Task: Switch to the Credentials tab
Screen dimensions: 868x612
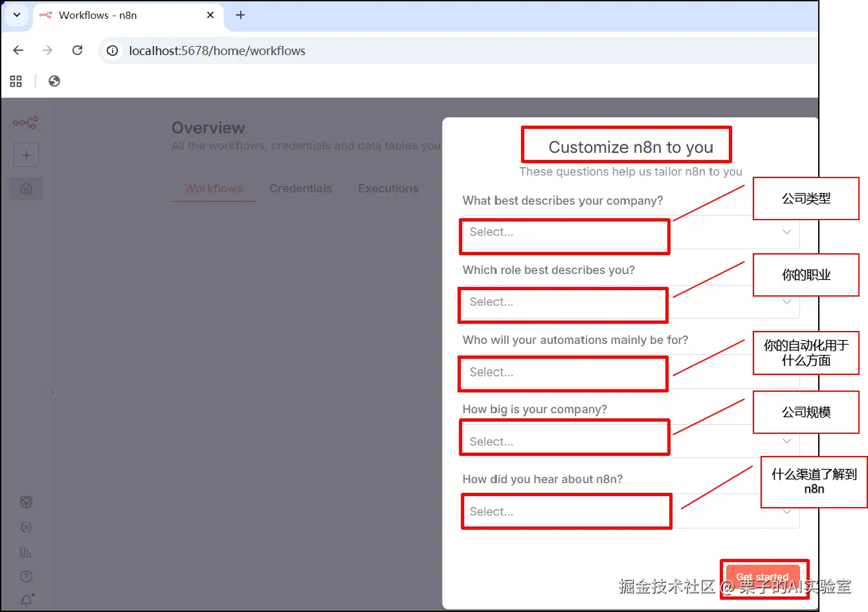Action: coord(300,188)
